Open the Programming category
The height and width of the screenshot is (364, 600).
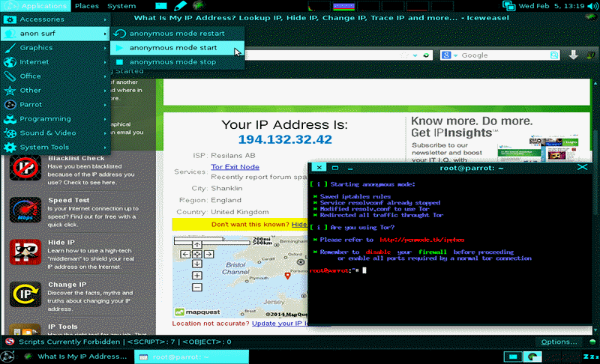click(55, 119)
